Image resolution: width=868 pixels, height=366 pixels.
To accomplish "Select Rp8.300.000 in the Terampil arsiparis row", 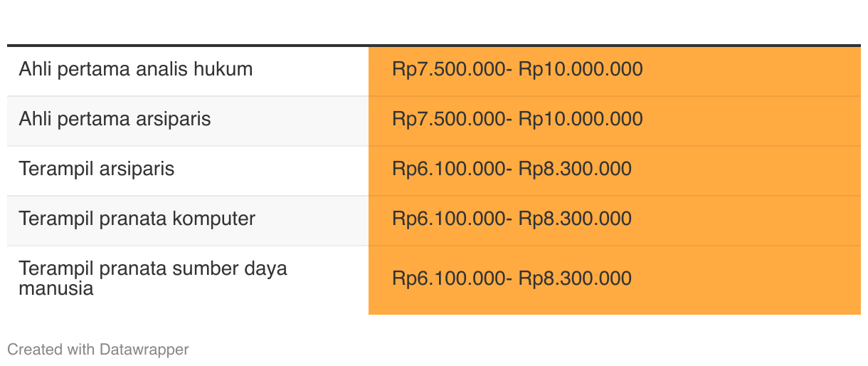I will point(575,169).
